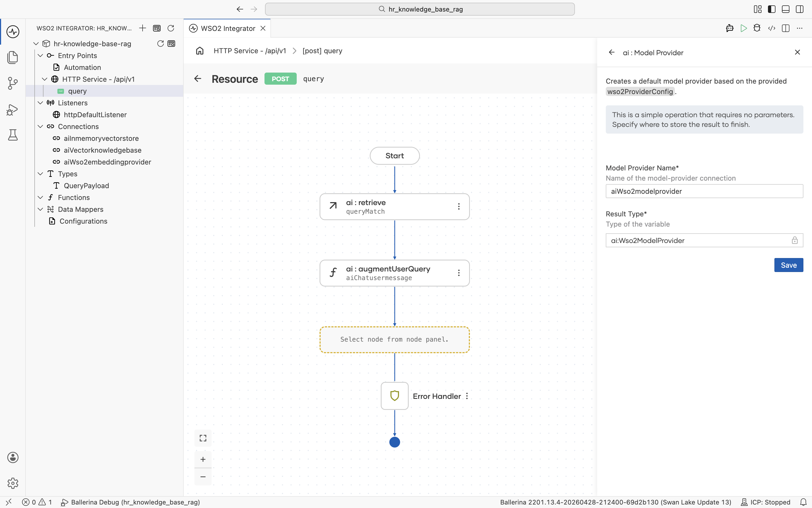Click the split editor icon in the editor toolbar
This screenshot has width=812, height=508.
pyautogui.click(x=785, y=28)
